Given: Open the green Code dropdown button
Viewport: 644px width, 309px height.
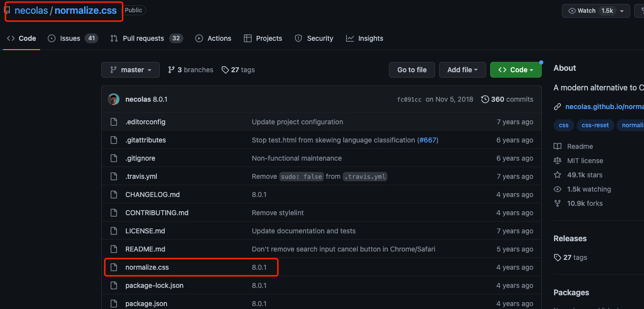Looking at the screenshot, I should (516, 70).
